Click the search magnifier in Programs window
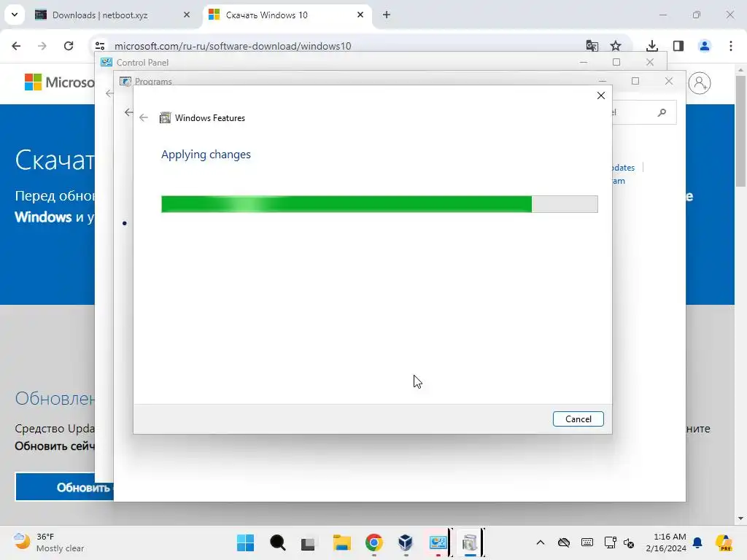This screenshot has height=560, width=747. pyautogui.click(x=662, y=112)
